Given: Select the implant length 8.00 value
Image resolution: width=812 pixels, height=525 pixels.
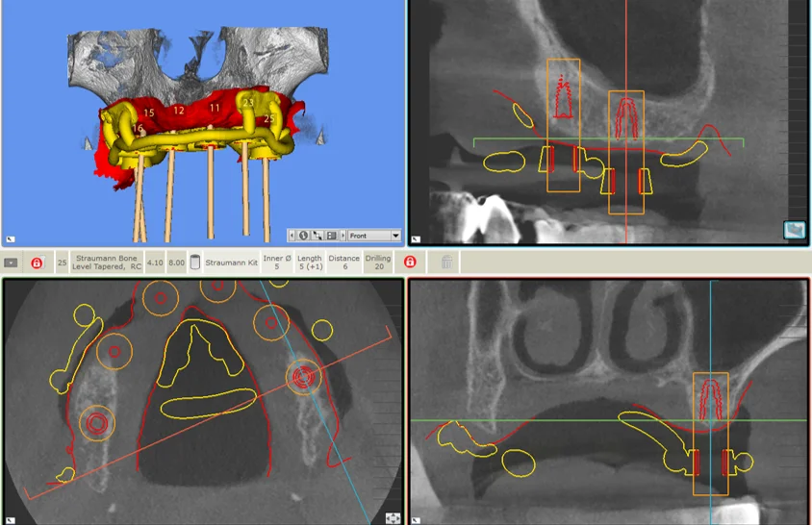Looking at the screenshot, I should (176, 262).
